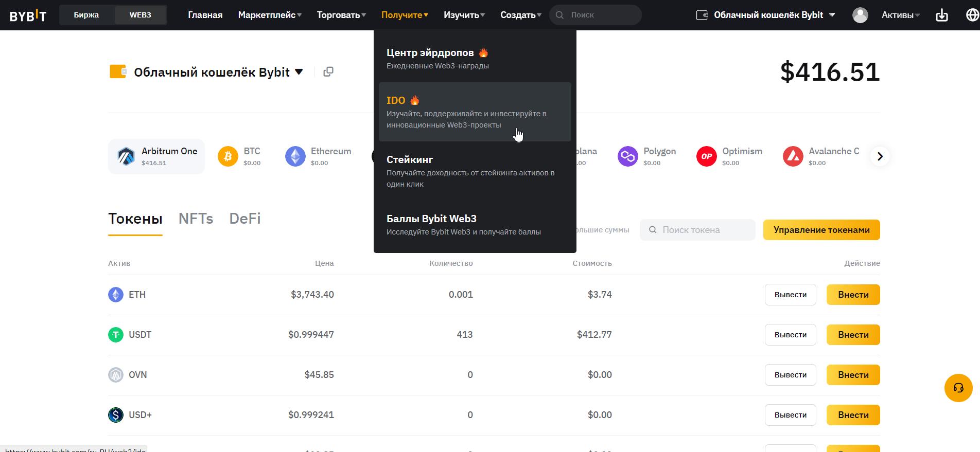Click the Цена column header
Viewport: 980px width, 452px height.
tap(324, 263)
